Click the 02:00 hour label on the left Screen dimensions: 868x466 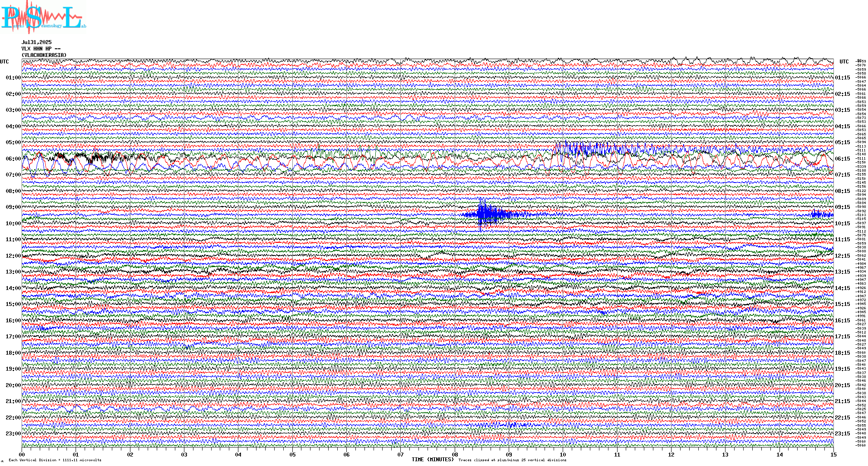pos(13,94)
